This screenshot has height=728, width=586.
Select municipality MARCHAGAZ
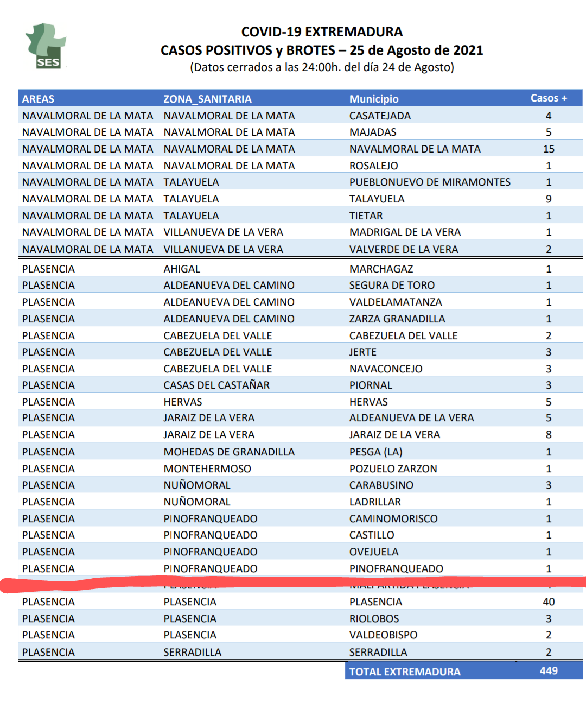tap(381, 269)
